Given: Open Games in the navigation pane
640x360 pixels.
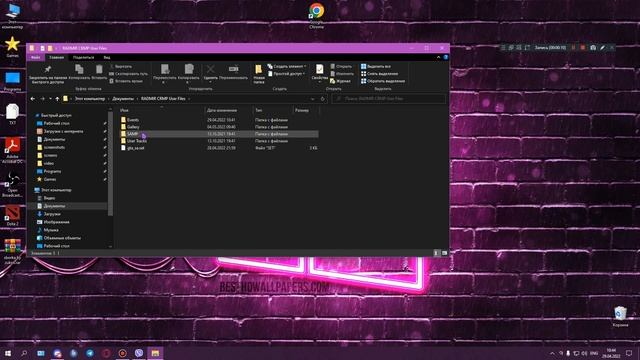Looking at the screenshot, I should 50,179.
